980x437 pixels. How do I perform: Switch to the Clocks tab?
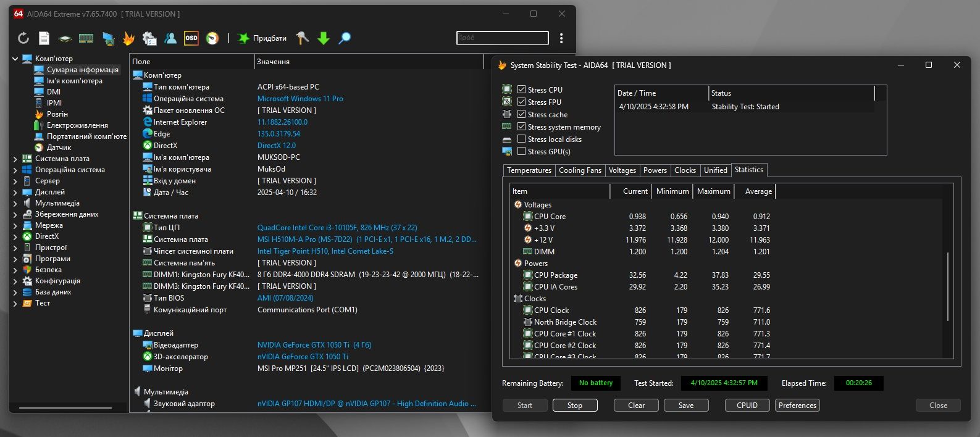click(x=685, y=170)
